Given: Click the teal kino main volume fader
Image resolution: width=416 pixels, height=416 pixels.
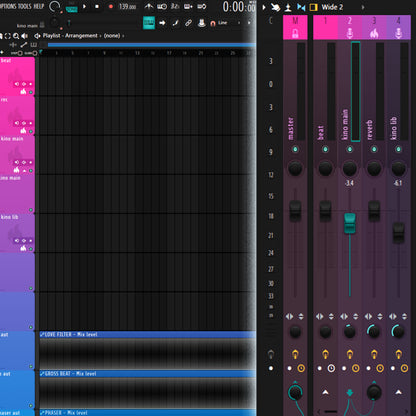Looking at the screenshot, I should (350, 223).
